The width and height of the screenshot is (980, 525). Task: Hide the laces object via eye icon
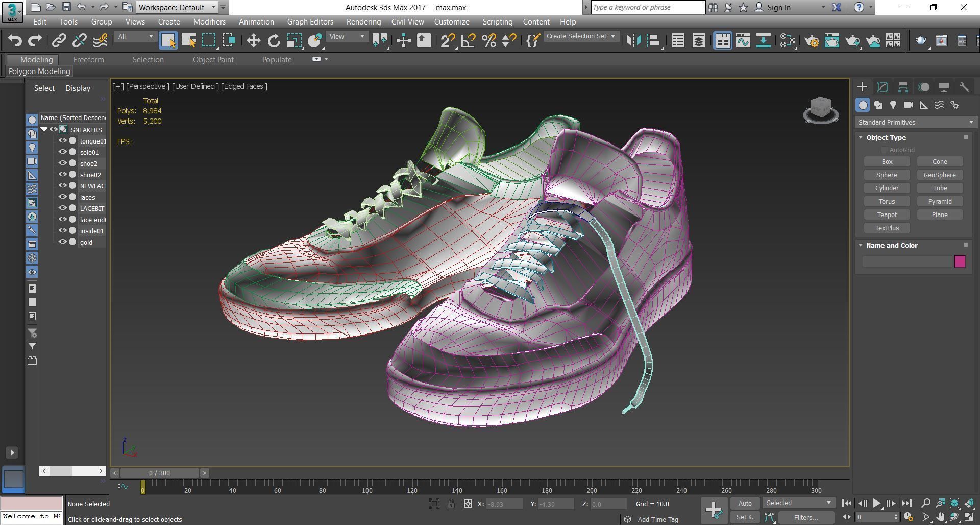tap(63, 197)
